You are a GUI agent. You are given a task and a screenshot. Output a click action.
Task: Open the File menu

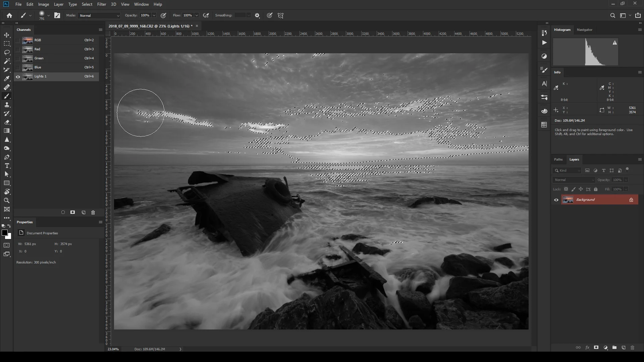tap(18, 4)
